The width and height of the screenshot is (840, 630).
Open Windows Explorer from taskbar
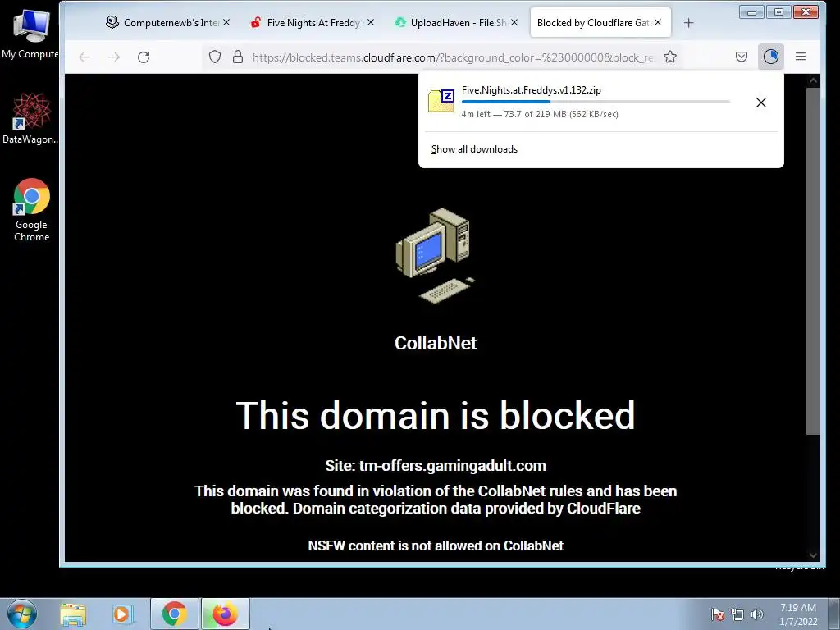click(x=73, y=614)
